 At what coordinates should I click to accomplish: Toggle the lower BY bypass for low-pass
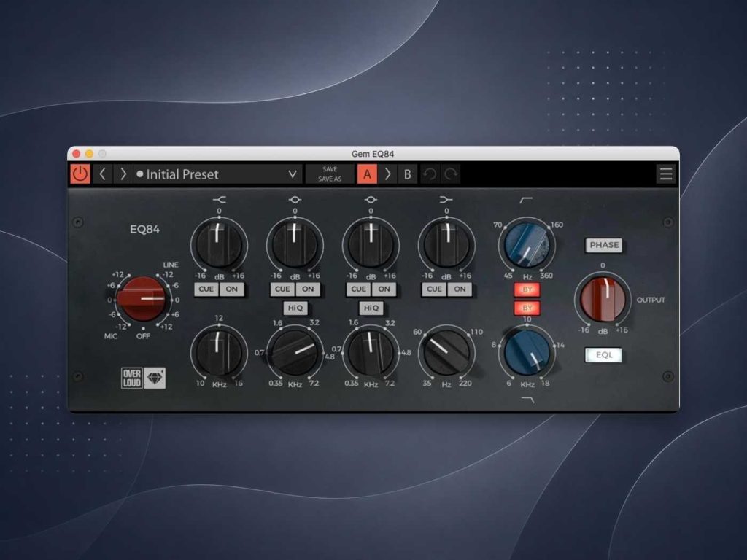(527, 308)
